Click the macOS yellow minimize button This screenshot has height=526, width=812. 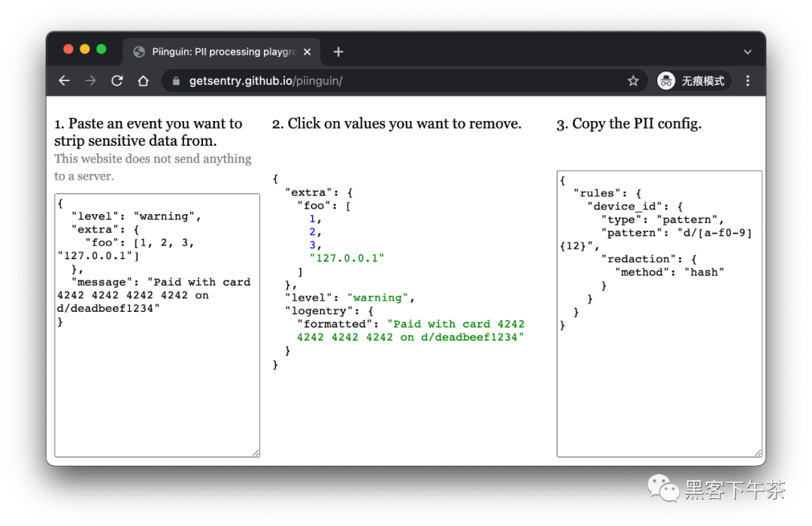pos(85,49)
